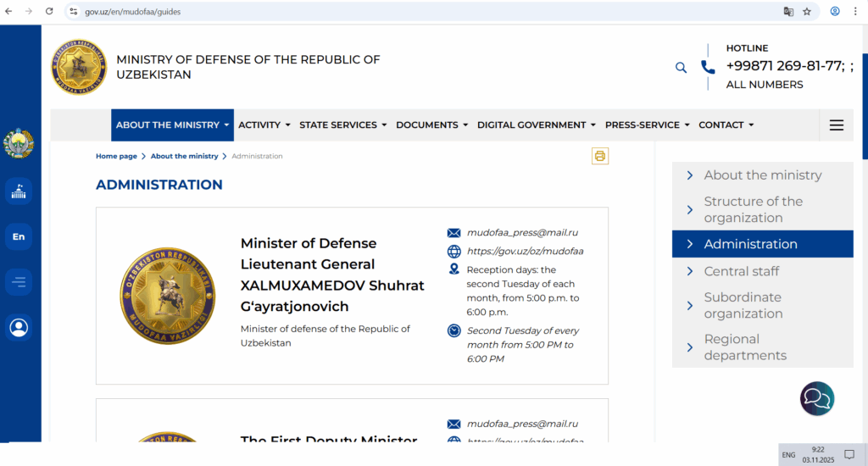Select Structure of the organization in side menu
Screen dimensions: 868x466
(753, 209)
